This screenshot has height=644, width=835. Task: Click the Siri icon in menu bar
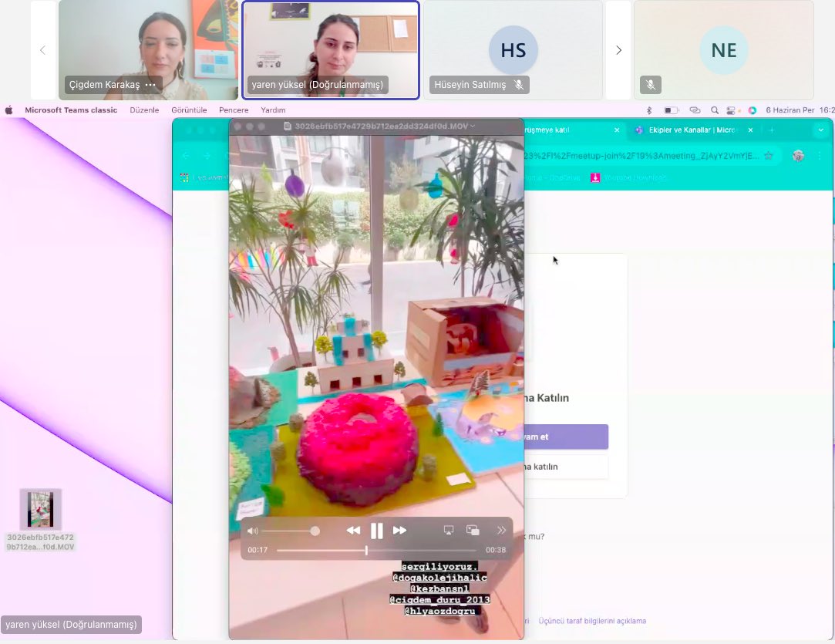coord(752,110)
